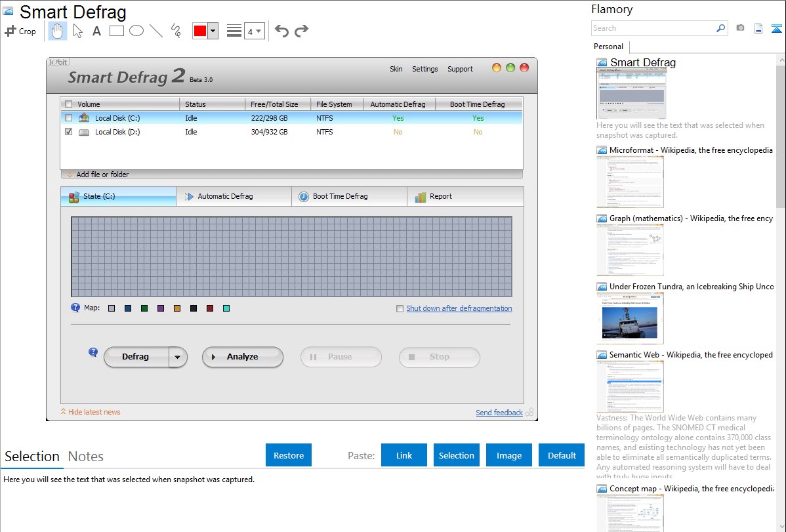Activate the Crop tool
The image size is (786, 532).
click(x=20, y=31)
